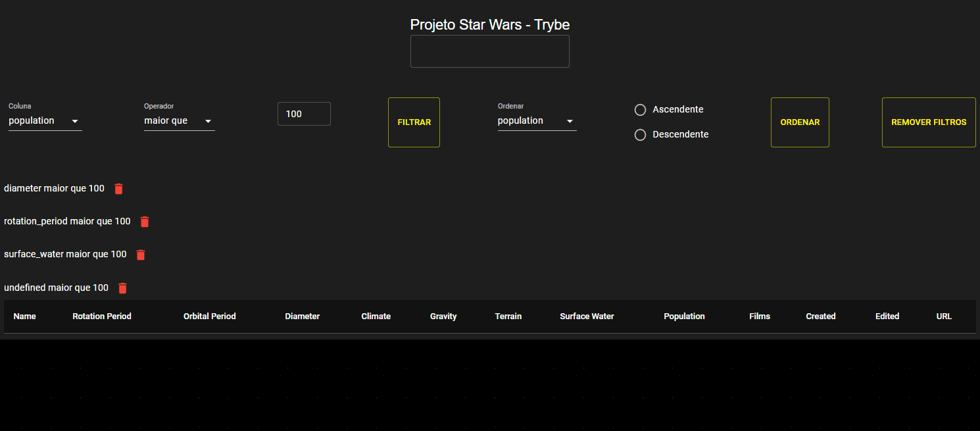The width and height of the screenshot is (980, 431).
Task: Click the Rotation Period column header
Action: (x=102, y=317)
